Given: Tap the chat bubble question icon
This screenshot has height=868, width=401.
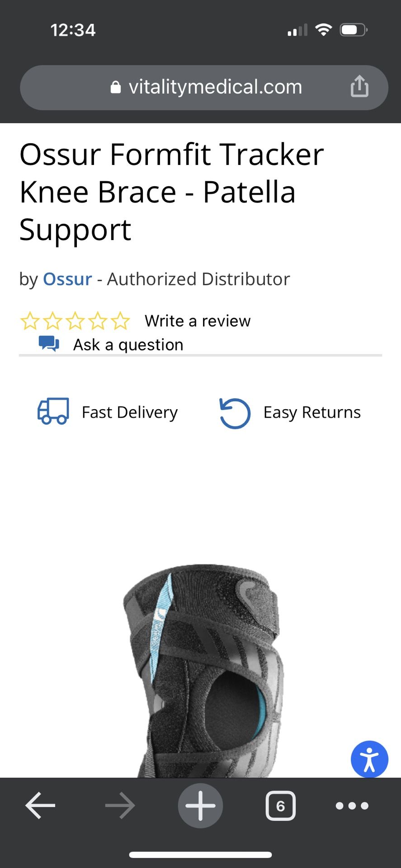Looking at the screenshot, I should [x=49, y=344].
